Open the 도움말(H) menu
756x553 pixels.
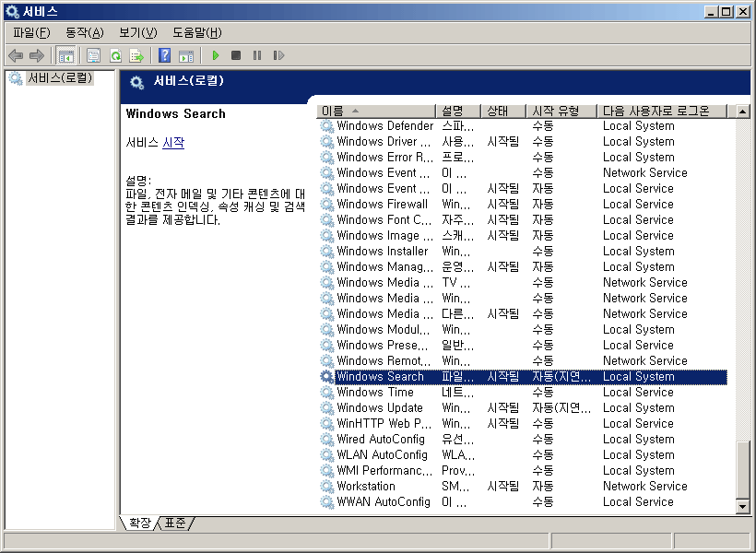[x=197, y=33]
